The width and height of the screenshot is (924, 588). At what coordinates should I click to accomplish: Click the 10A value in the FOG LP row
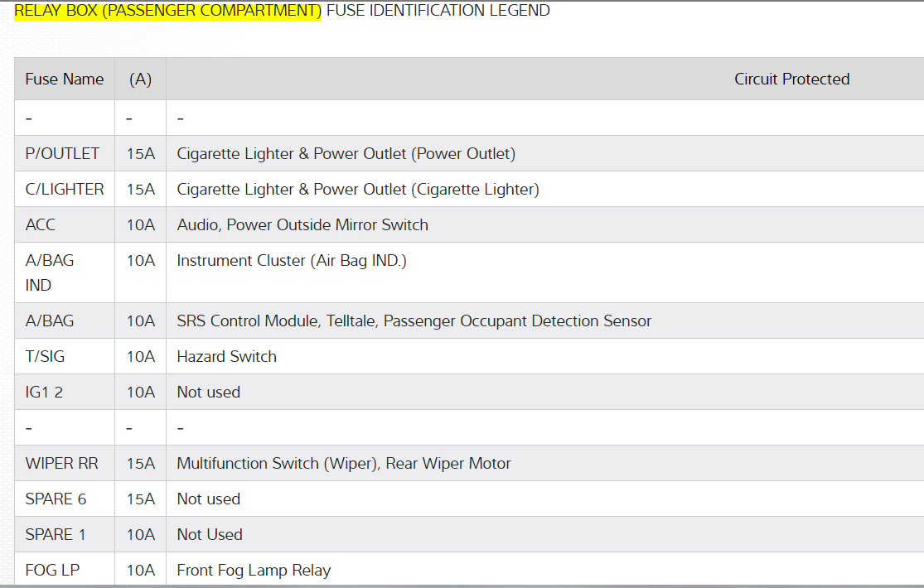click(141, 570)
